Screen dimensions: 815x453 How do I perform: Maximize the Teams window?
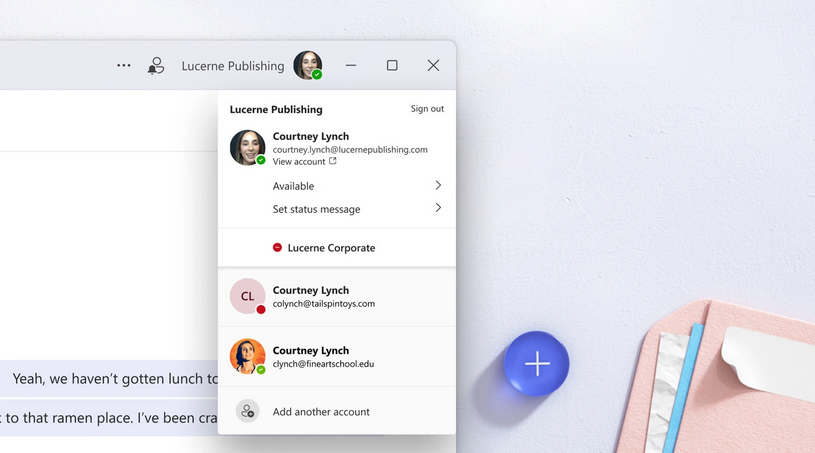click(x=392, y=66)
